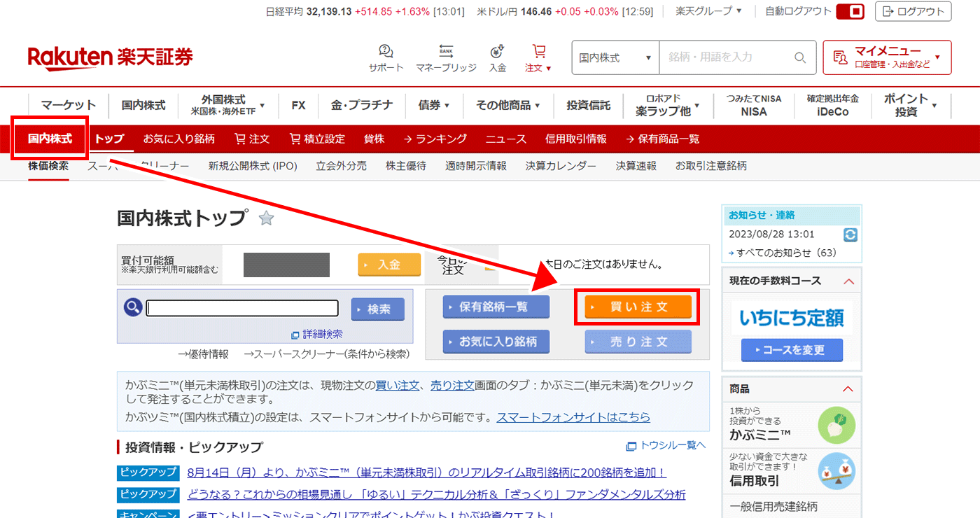Select the 積立設定 red bar tab

pyautogui.click(x=317, y=139)
